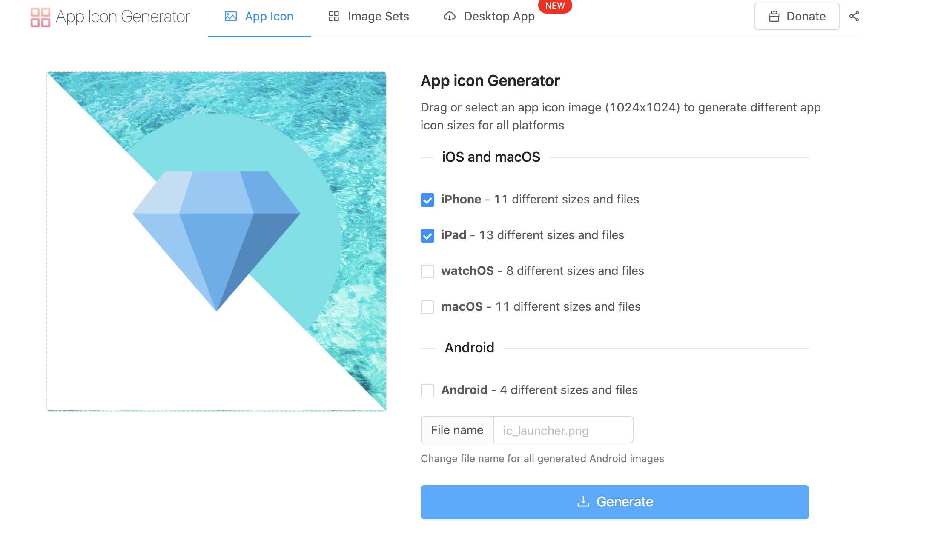Click the grid icon next to Image Sets

pyautogui.click(x=334, y=17)
